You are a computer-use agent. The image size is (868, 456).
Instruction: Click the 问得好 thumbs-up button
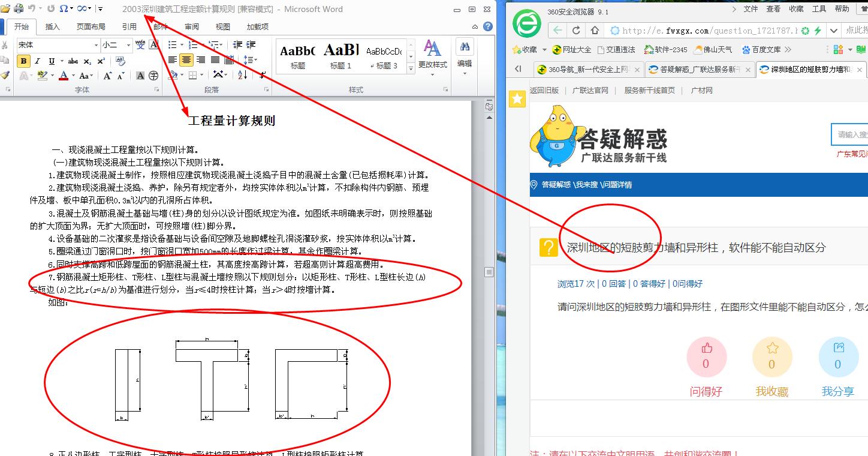pos(706,358)
